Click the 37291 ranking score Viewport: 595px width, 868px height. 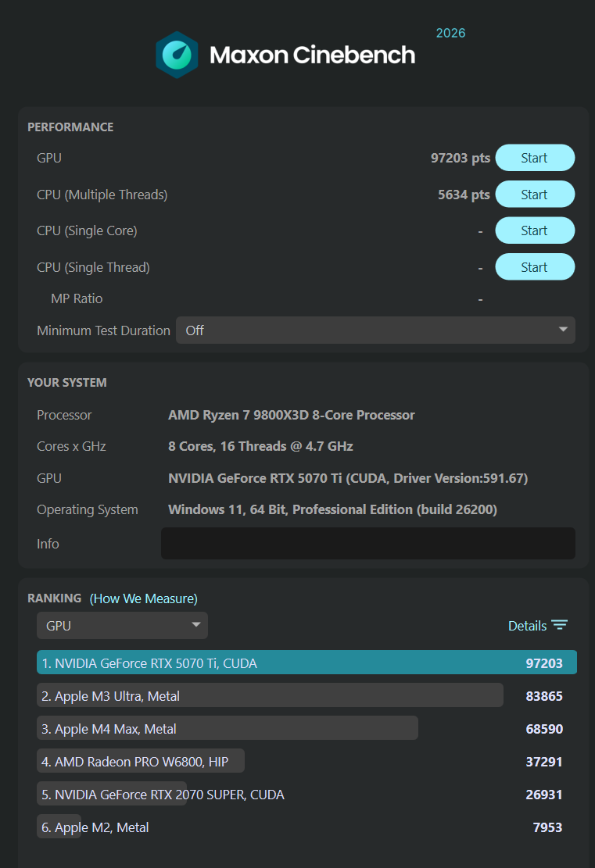[x=544, y=762]
